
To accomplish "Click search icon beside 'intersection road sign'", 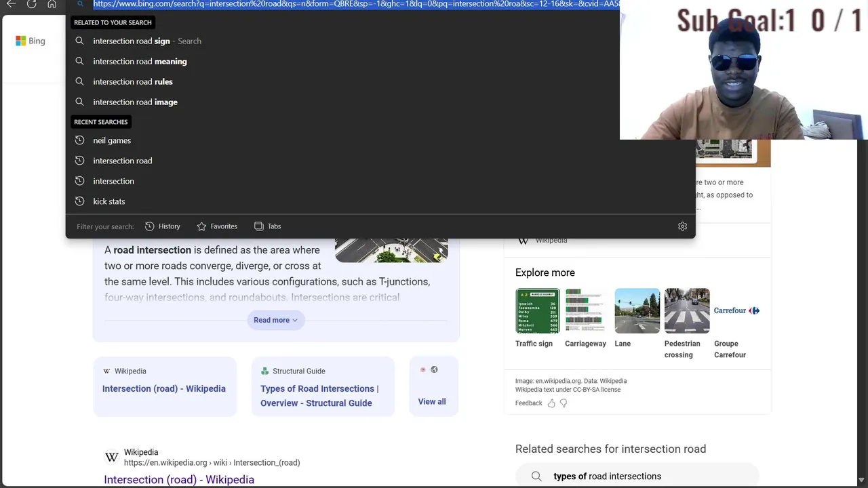I will (79, 41).
